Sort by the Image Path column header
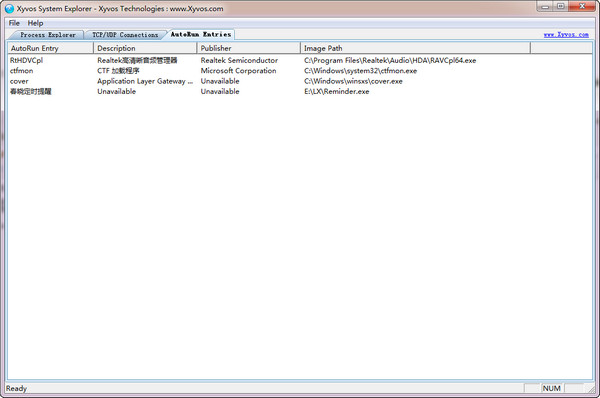 tap(416, 48)
